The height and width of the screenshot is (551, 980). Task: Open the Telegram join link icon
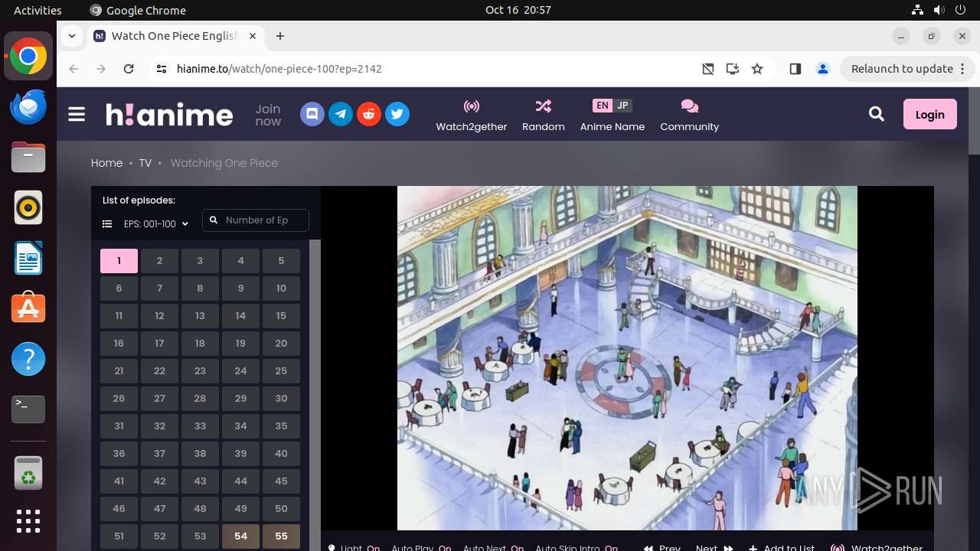click(x=341, y=115)
